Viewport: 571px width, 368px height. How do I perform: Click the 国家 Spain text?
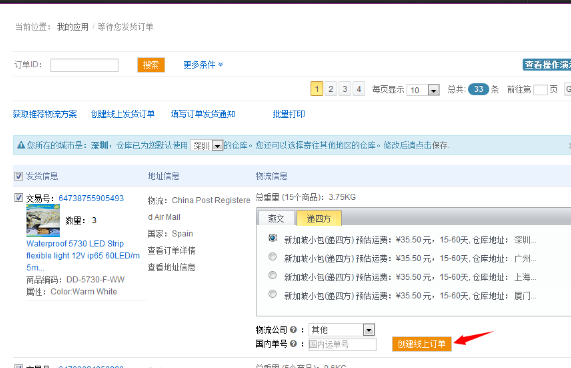[x=170, y=234]
